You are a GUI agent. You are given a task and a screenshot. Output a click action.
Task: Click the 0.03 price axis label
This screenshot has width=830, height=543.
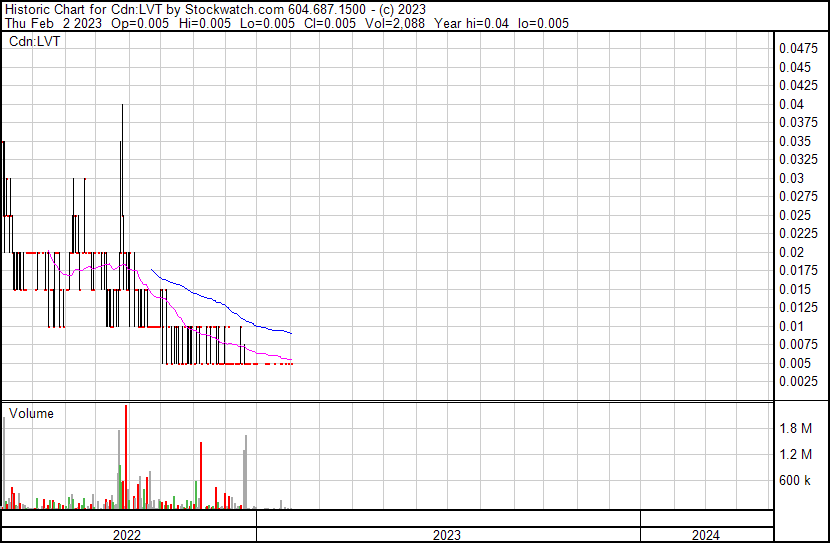791,178
